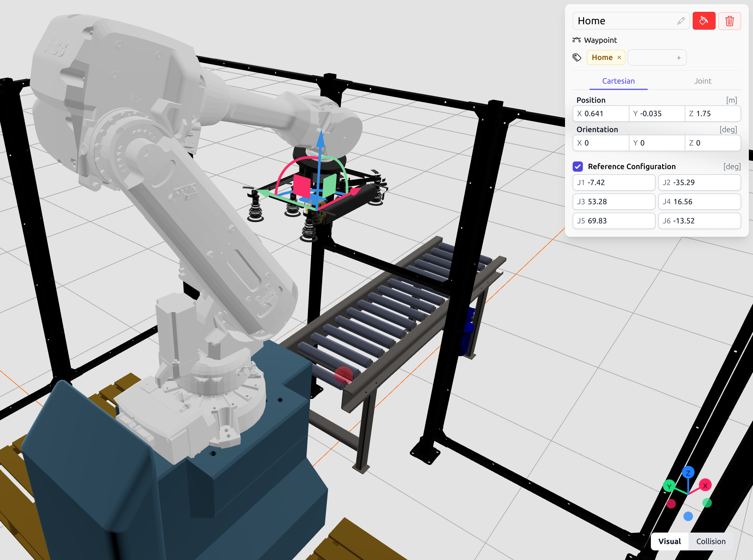Screen dimensions: 753x560
Task: Click the green plane handle on transform gizmo
Action: coord(329,185)
